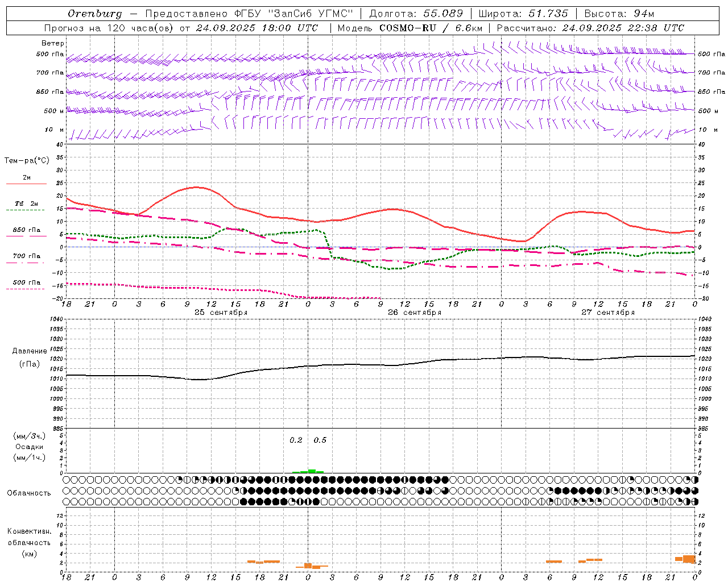
Task: Click the (мм/3ч.) precipitation unit label
Action: 30,436
